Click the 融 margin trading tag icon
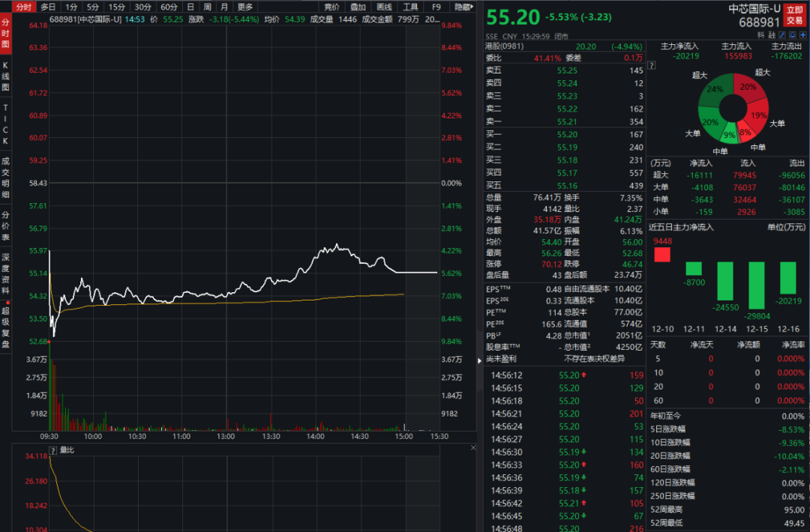810x532 pixels. coord(771,34)
